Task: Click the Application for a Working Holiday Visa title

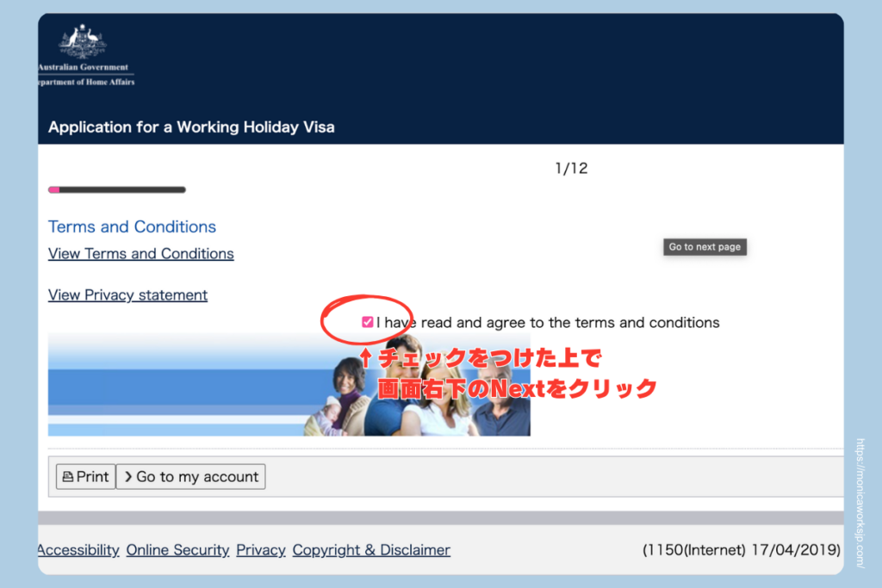Action: tap(191, 127)
